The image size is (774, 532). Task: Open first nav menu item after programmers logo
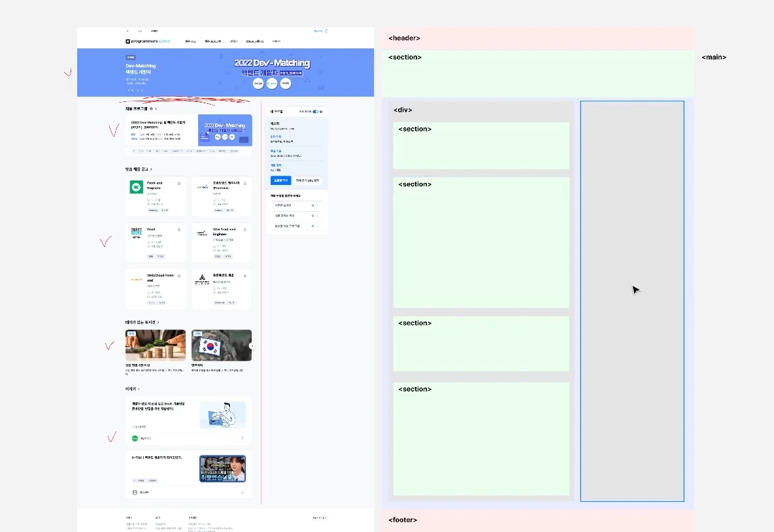pyautogui.click(x=190, y=41)
